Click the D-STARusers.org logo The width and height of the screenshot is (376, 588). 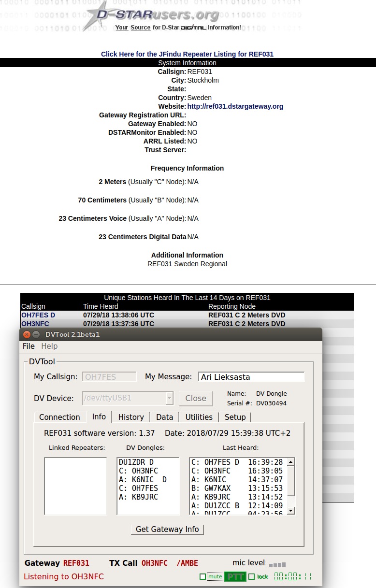coord(152,15)
